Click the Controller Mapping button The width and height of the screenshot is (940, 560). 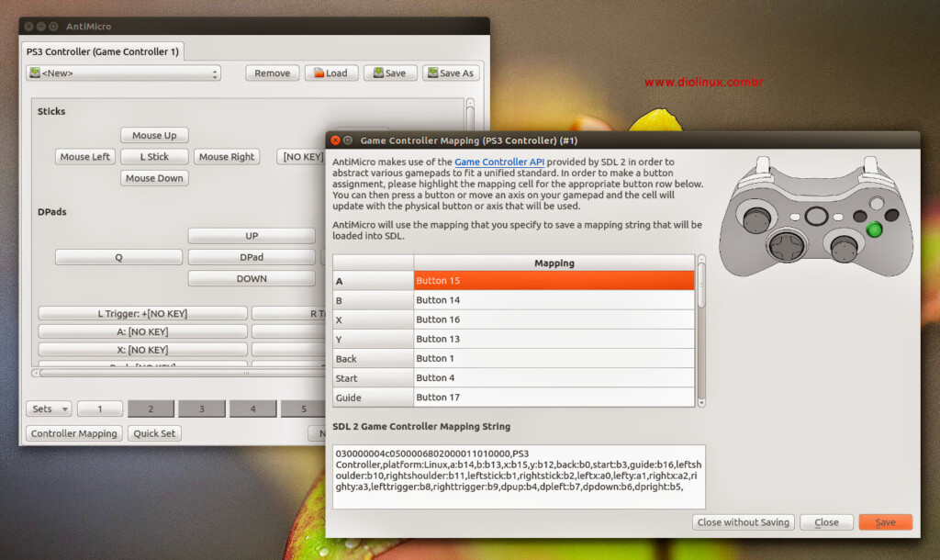[x=74, y=433]
